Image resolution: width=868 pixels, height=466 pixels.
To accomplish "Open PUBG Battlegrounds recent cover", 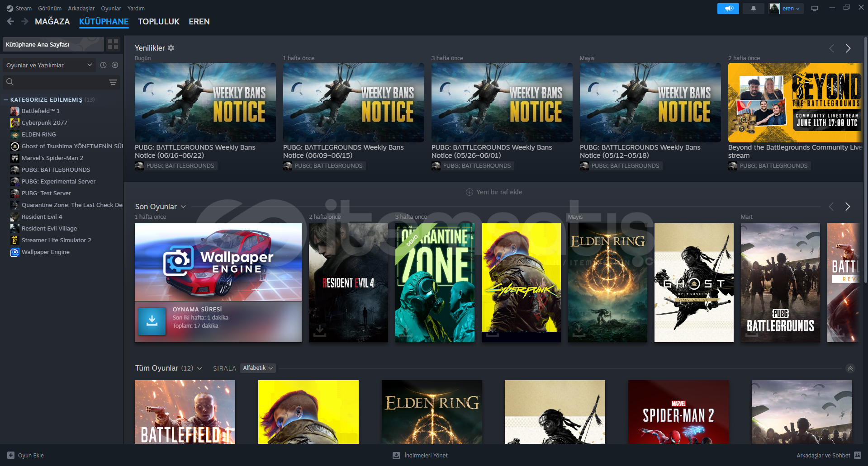I will tap(780, 282).
